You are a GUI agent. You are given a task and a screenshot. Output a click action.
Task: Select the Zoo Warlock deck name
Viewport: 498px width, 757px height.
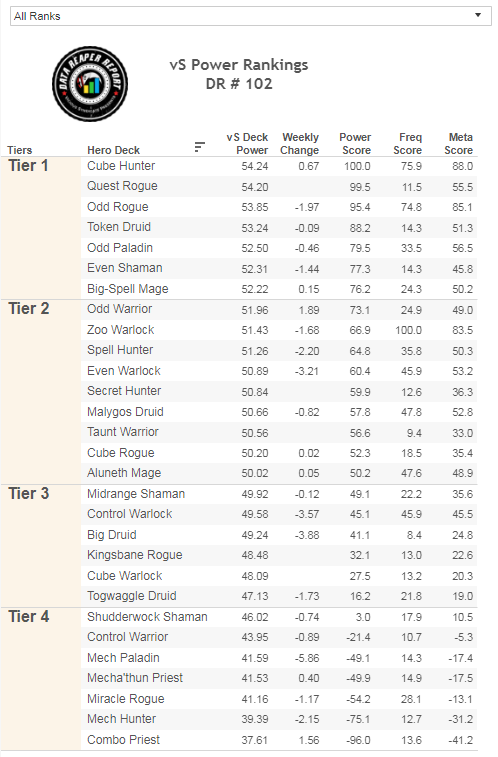pyautogui.click(x=121, y=330)
